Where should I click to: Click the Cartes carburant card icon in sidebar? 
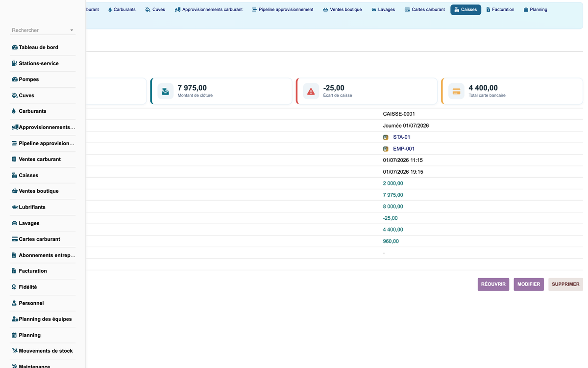(x=15, y=239)
